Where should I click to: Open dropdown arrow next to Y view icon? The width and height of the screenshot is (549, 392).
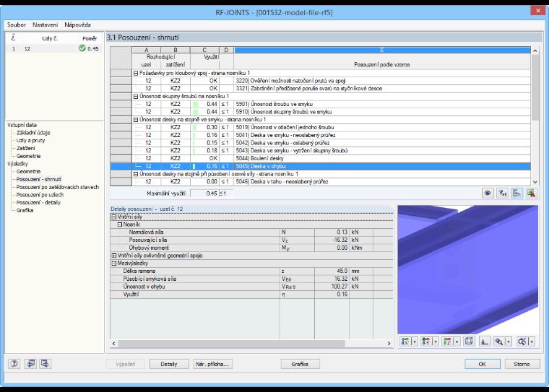click(x=436, y=341)
